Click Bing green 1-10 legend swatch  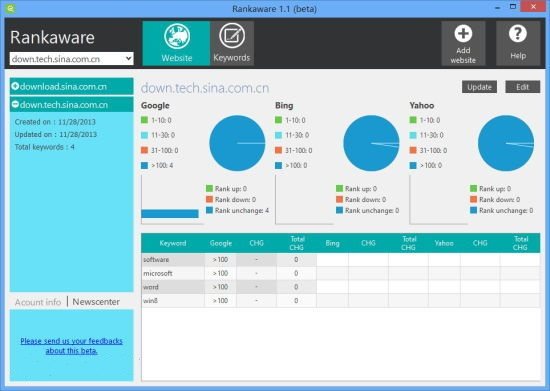point(279,120)
